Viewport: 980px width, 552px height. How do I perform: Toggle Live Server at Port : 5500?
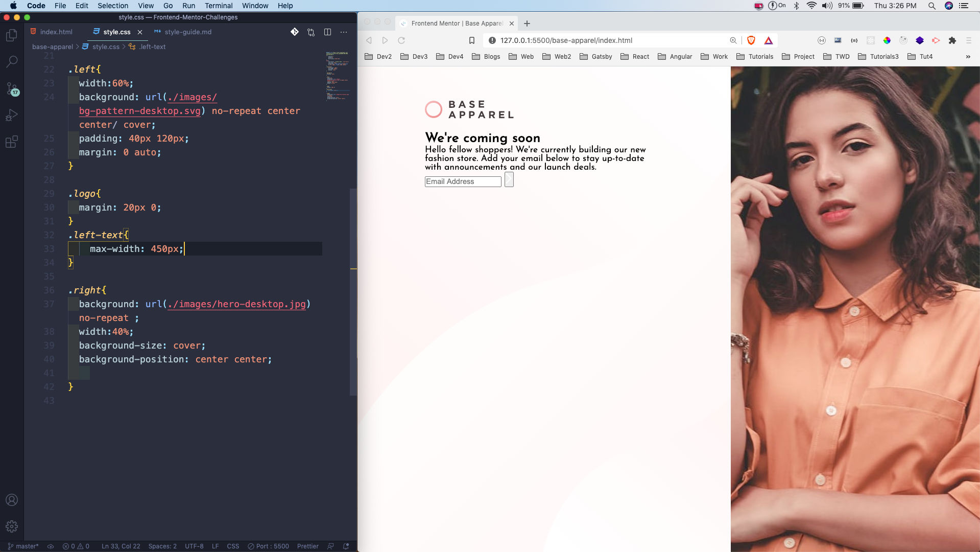[268, 546]
